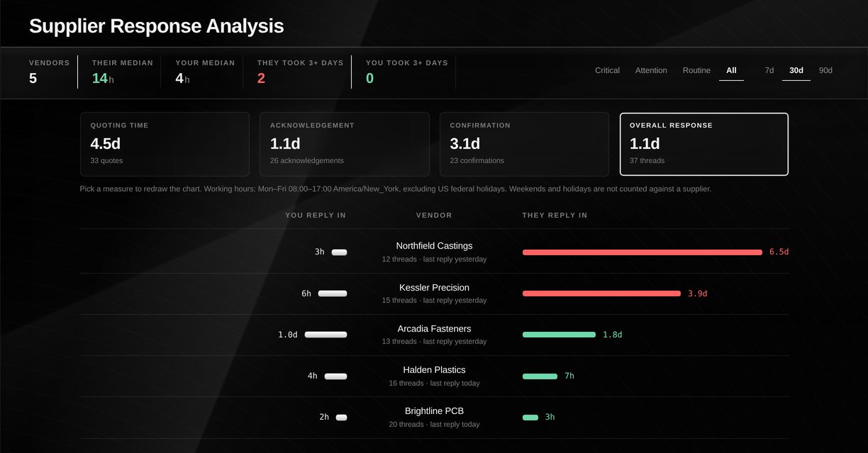This screenshot has width=868, height=453.
Task: Open the Northfield Castings vendor
Action: point(434,246)
